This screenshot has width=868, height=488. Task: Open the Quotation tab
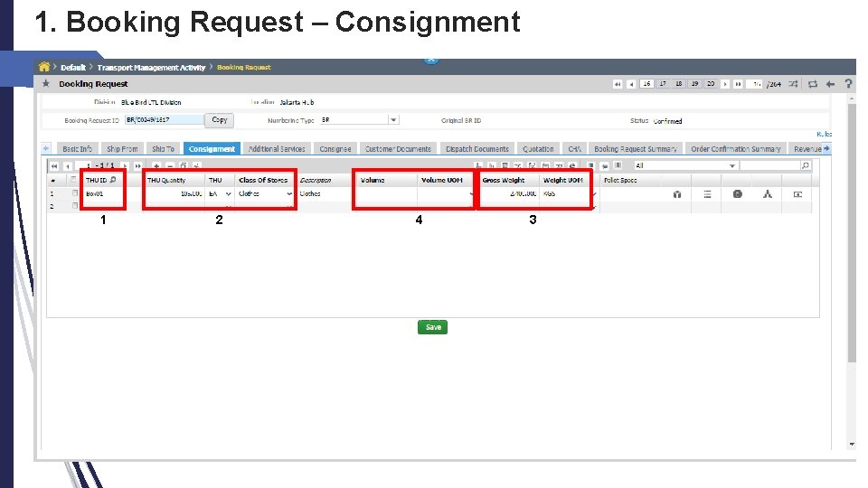(538, 149)
